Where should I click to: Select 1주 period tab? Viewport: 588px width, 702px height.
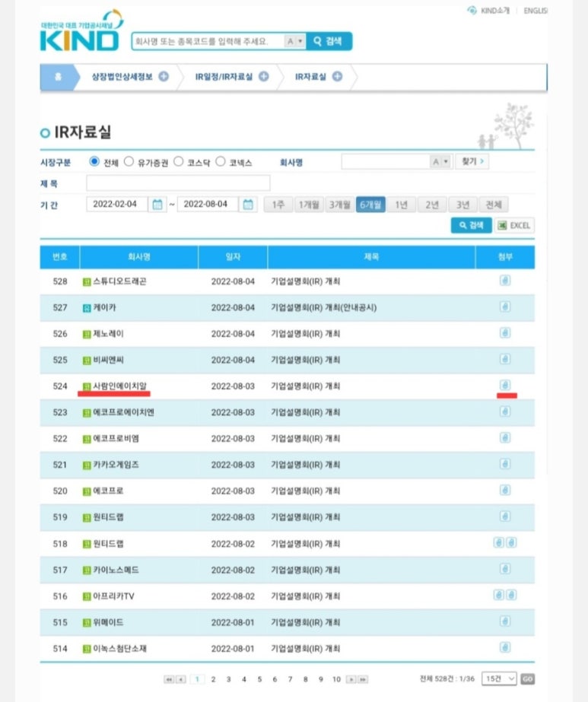tap(278, 205)
